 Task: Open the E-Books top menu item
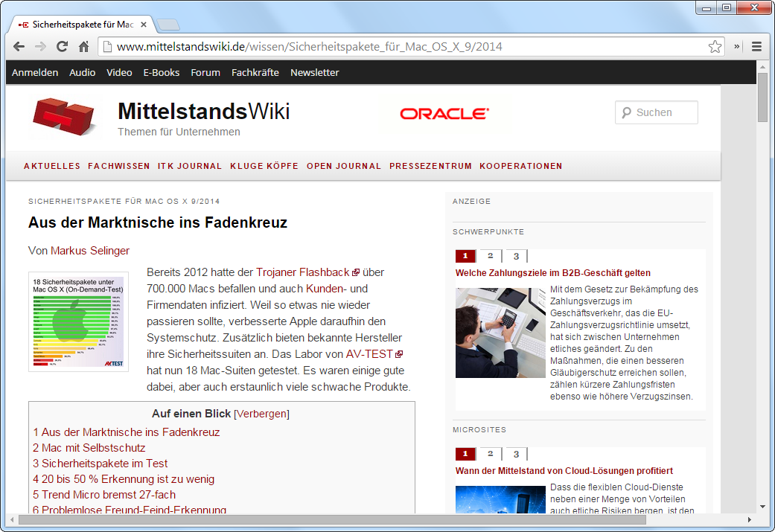(162, 72)
